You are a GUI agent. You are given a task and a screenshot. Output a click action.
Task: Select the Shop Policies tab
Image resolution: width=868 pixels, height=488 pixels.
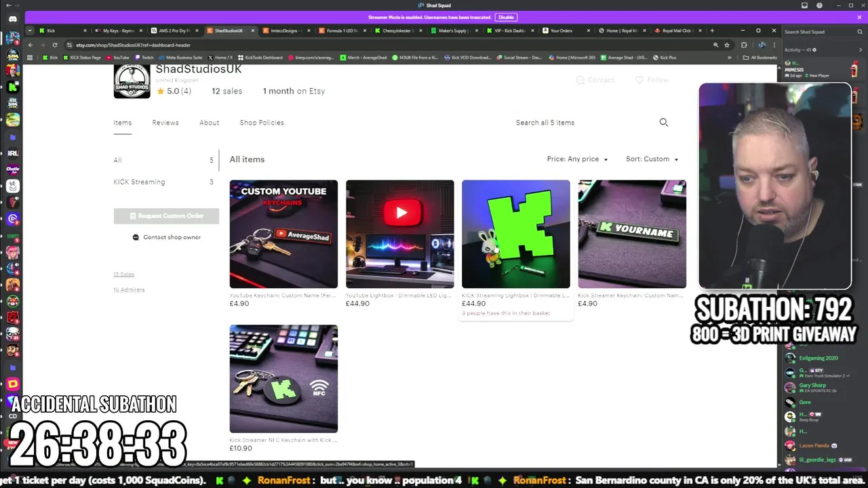pos(262,123)
